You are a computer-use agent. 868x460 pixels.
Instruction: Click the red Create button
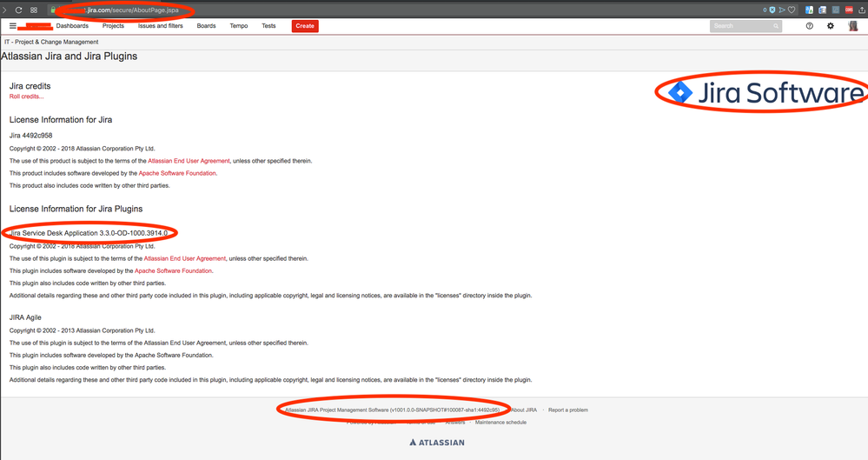pyautogui.click(x=305, y=26)
